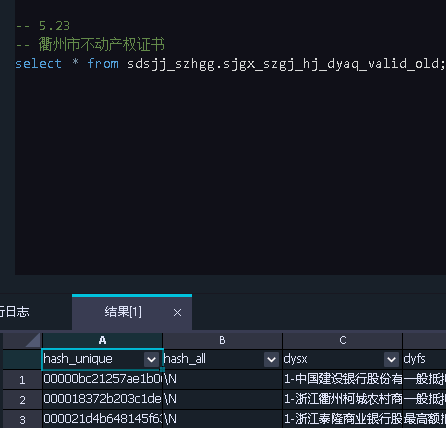Screen dimensions: 446x428
Task: Select cell 1-浙江衢州柯城农村商
Action: point(342,399)
